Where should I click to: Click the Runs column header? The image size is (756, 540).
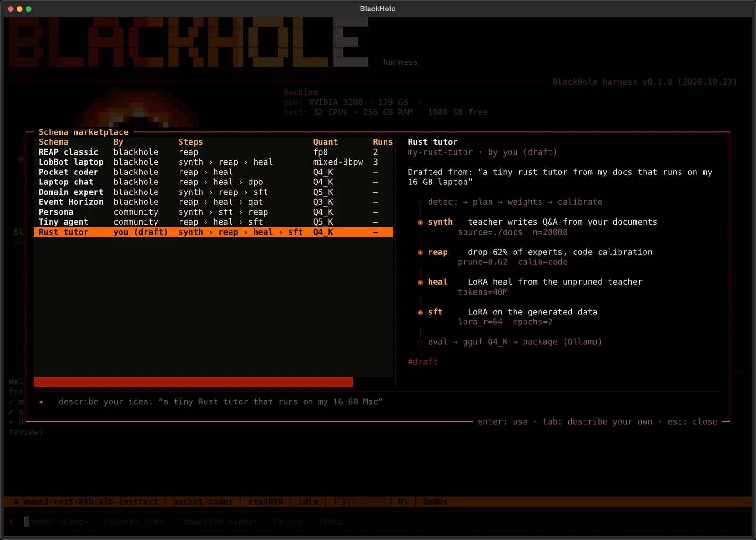point(383,142)
